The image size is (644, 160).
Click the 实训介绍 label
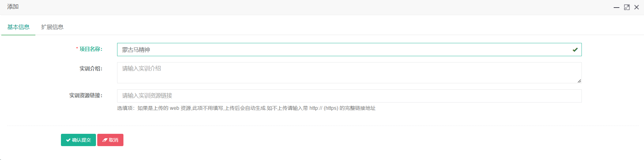(91, 69)
